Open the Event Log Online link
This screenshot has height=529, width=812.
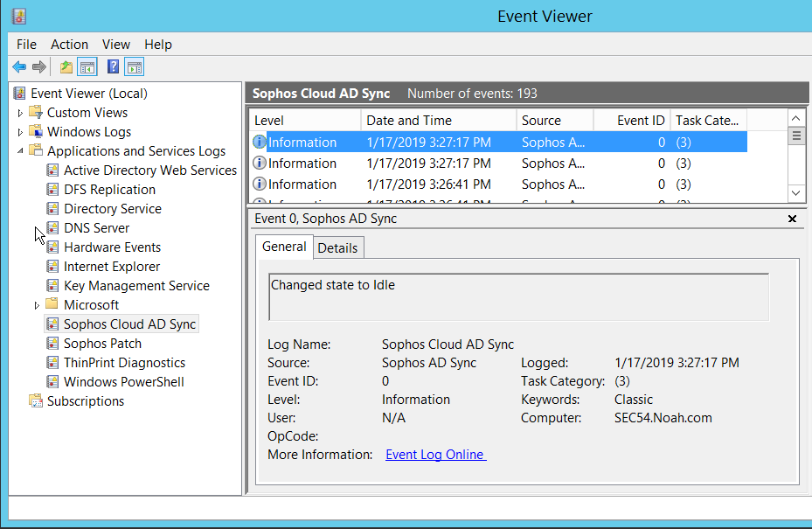point(435,455)
